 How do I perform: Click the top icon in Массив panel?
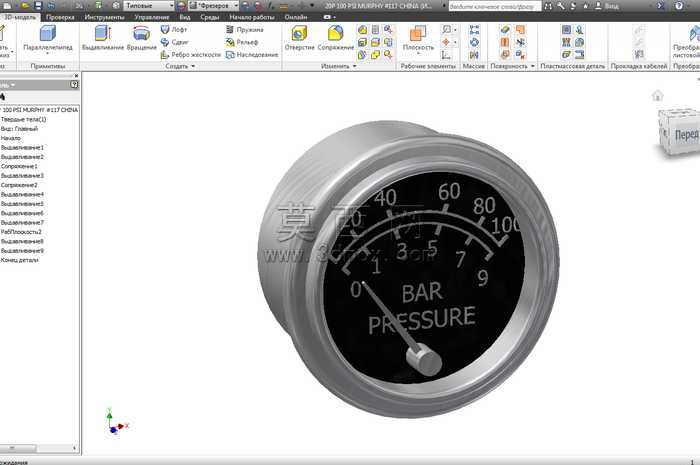[x=474, y=30]
